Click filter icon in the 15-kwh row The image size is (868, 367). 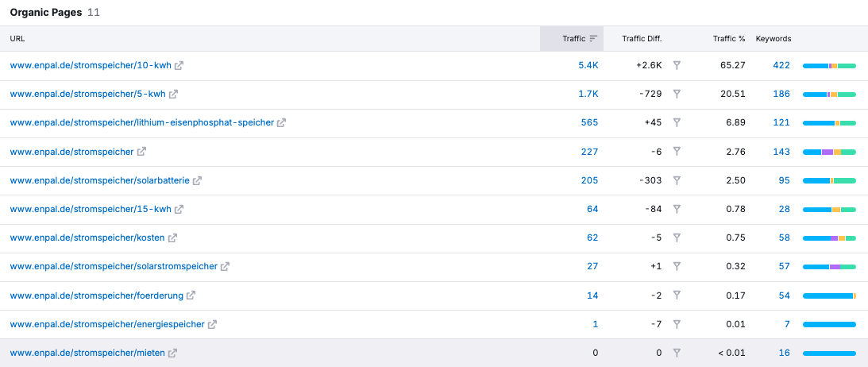pyautogui.click(x=677, y=209)
